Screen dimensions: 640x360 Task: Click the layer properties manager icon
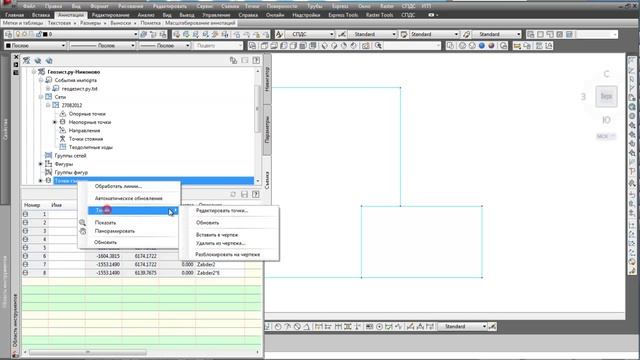pyautogui.click(x=9, y=34)
